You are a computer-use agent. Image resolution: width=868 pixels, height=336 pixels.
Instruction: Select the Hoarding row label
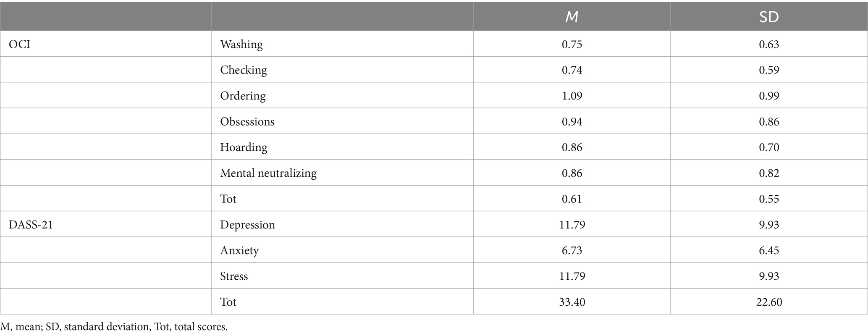pyautogui.click(x=244, y=147)
